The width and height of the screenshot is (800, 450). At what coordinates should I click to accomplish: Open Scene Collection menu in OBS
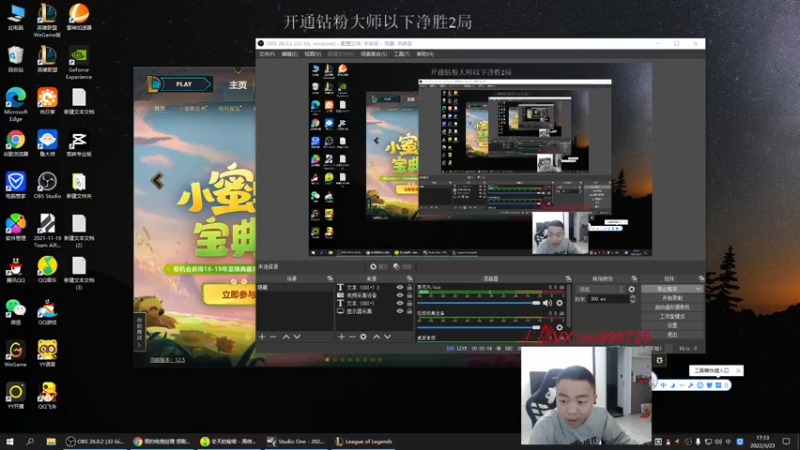(373, 54)
